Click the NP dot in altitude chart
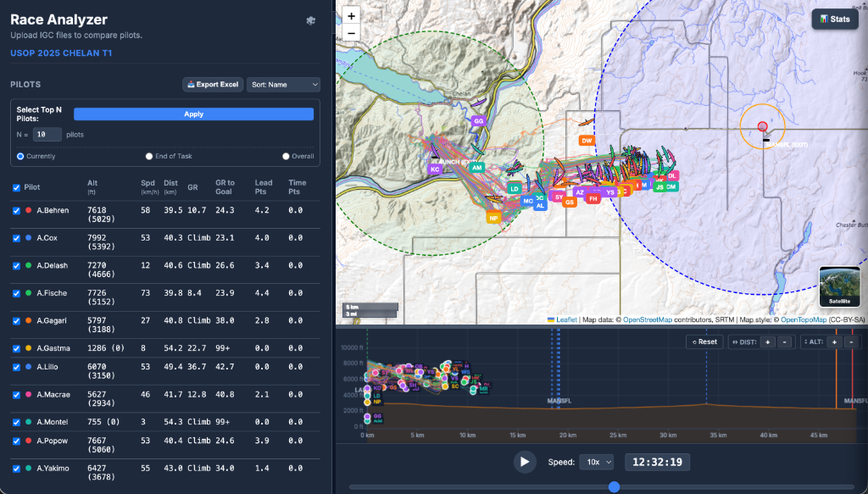The height and width of the screenshot is (494, 868). (x=367, y=402)
